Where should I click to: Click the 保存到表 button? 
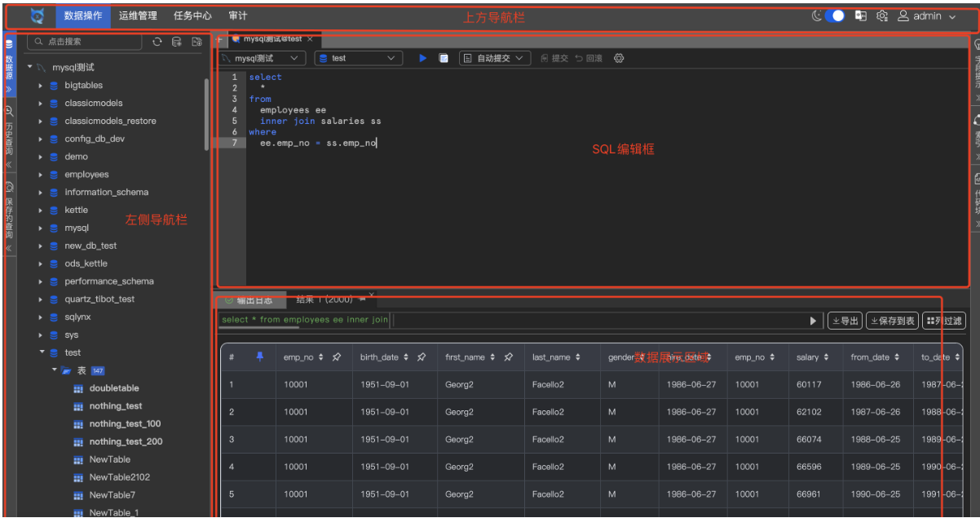[x=892, y=321]
